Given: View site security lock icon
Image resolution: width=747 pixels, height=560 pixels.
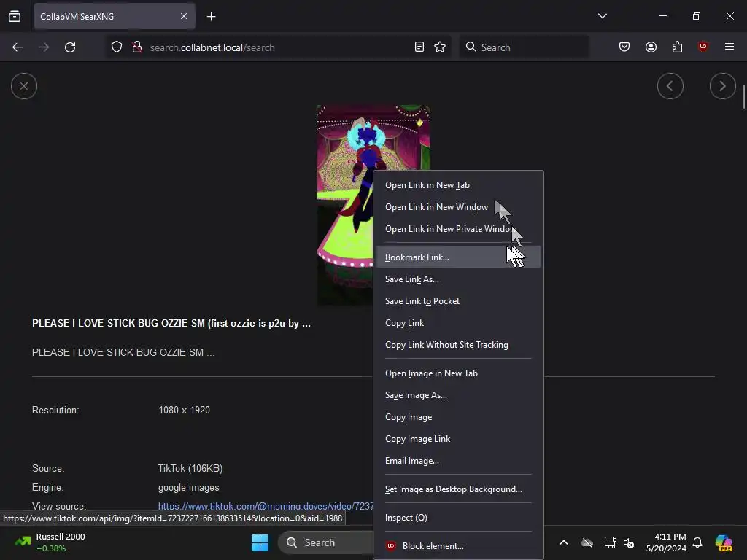Looking at the screenshot, I should 137,47.
